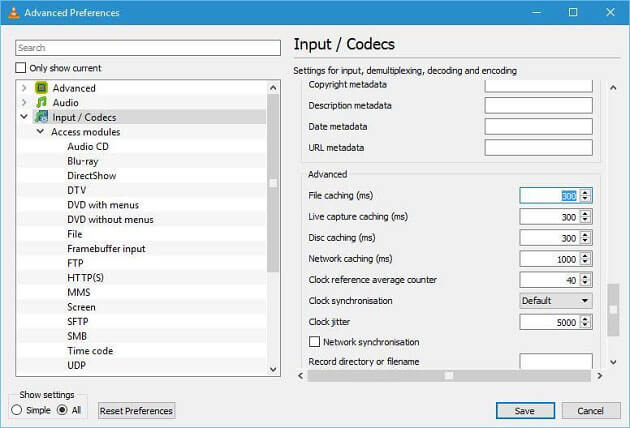This screenshot has width=630, height=428.
Task: Enable the Only show current checkbox
Action: tap(21, 68)
